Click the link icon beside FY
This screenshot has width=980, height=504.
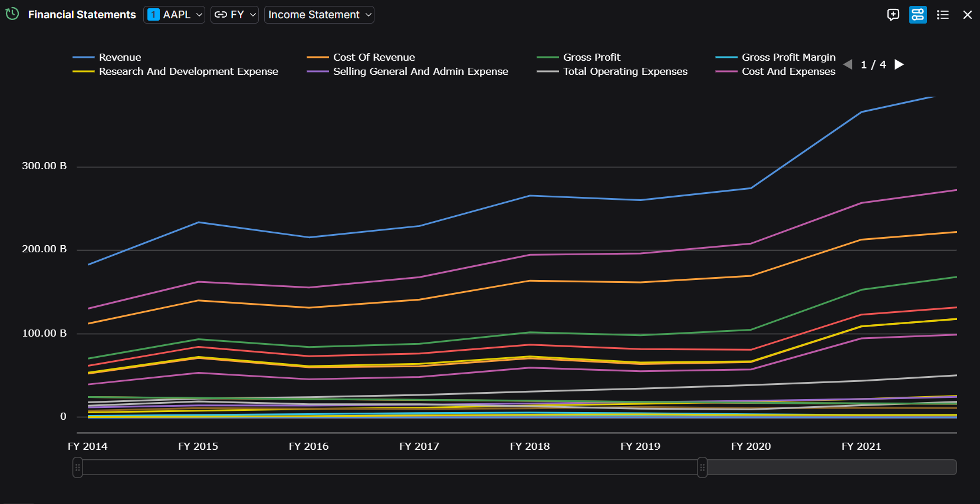pyautogui.click(x=221, y=15)
